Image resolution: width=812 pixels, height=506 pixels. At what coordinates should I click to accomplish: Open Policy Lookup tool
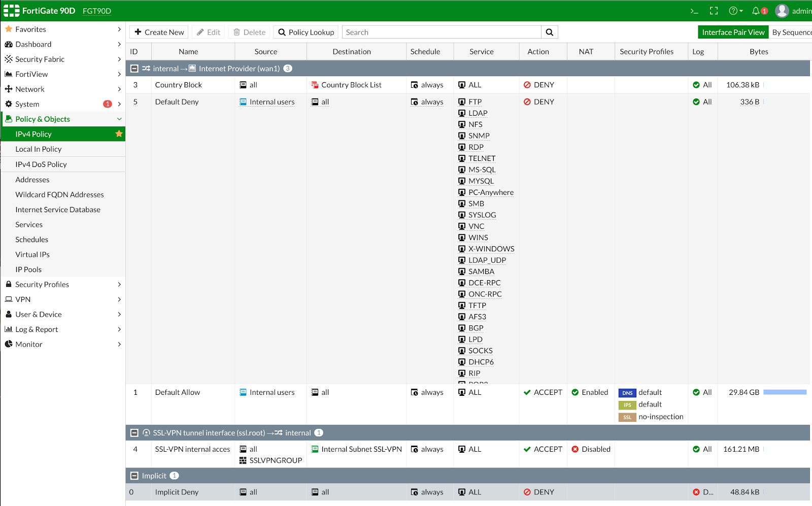click(x=306, y=32)
